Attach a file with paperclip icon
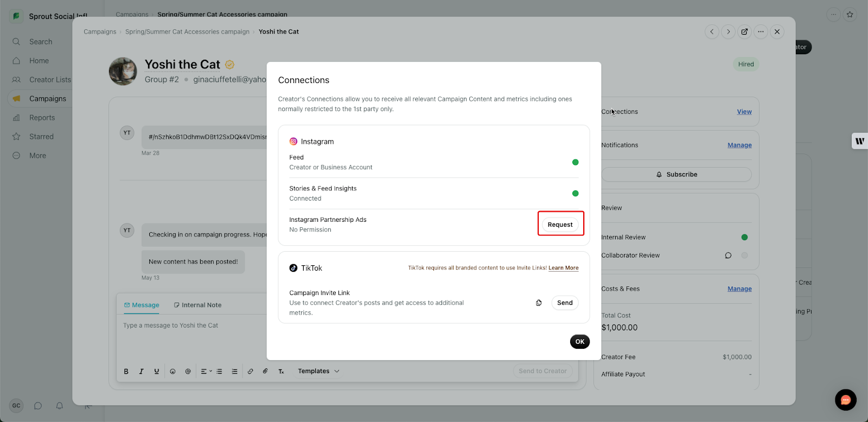The image size is (868, 422). [x=265, y=372]
